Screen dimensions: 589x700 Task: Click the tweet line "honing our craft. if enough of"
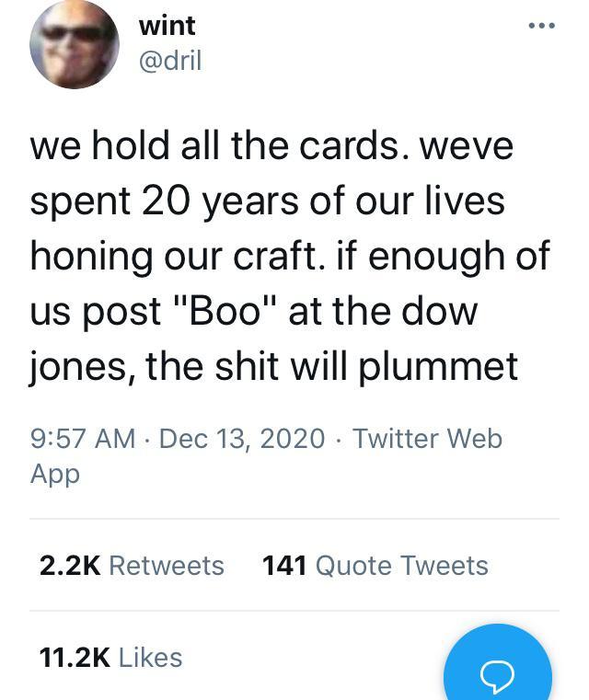290,256
